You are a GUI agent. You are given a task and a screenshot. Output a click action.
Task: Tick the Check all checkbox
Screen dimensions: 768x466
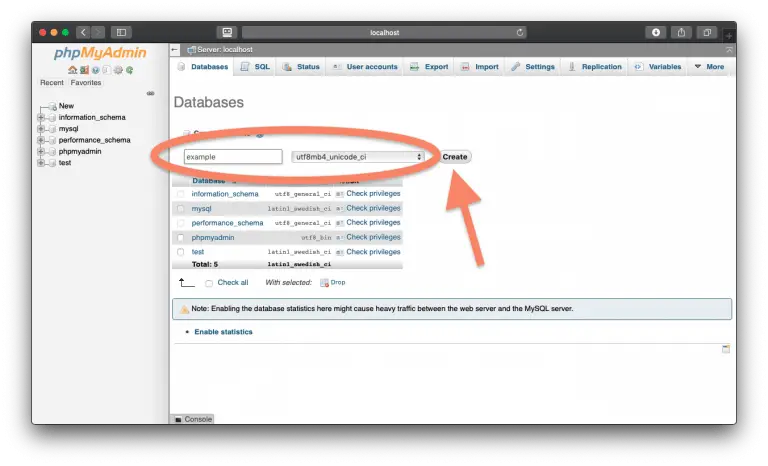point(209,283)
